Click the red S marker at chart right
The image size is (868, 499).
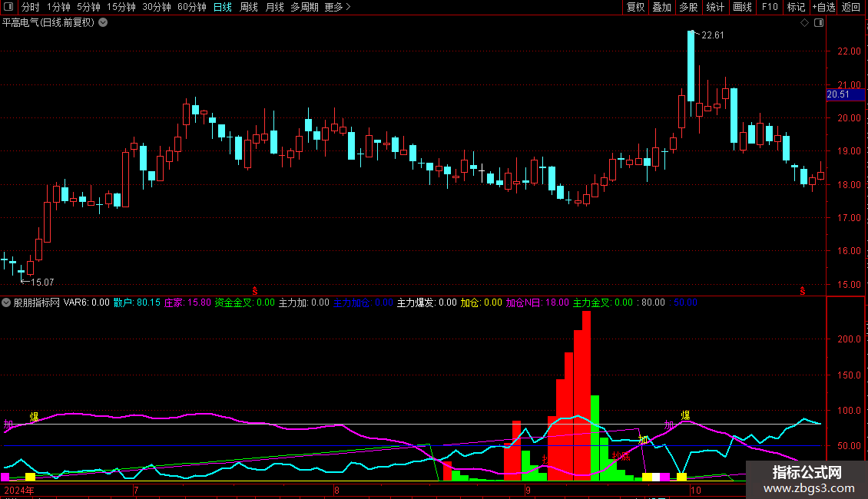[x=802, y=291]
